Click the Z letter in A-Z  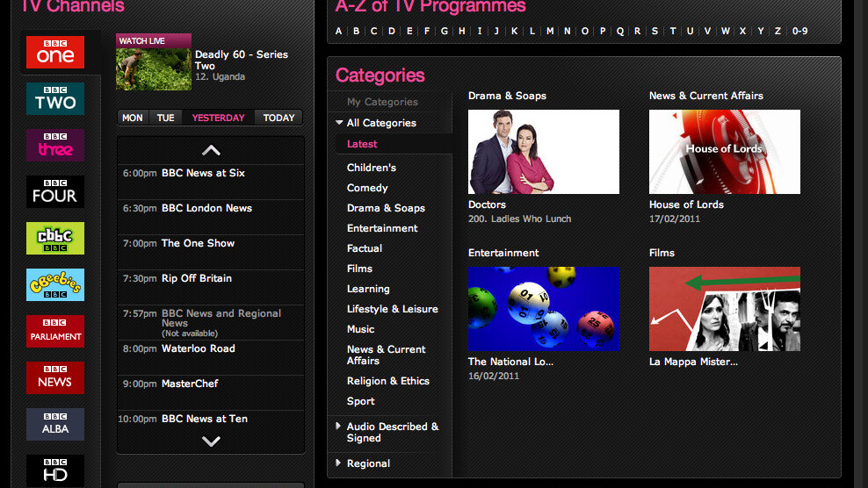click(x=778, y=31)
